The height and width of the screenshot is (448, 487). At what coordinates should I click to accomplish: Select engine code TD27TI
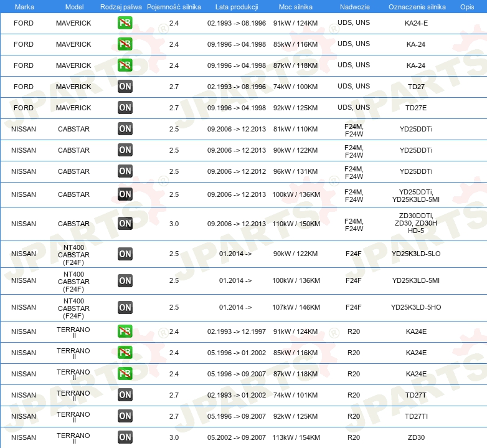pos(416,416)
